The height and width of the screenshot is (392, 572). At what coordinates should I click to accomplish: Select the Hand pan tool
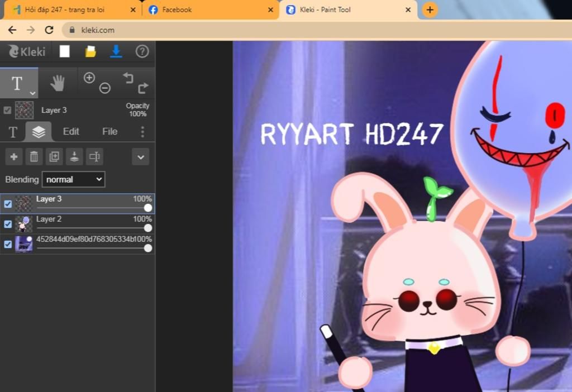58,83
